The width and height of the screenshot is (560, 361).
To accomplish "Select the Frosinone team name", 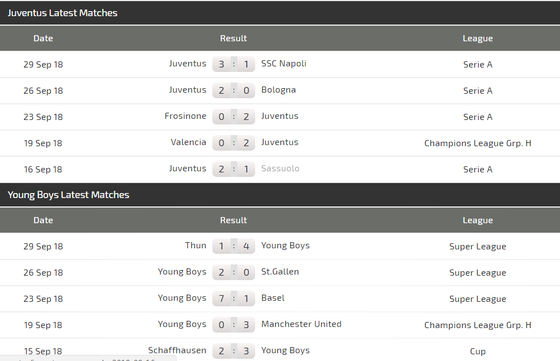I will 185,116.
